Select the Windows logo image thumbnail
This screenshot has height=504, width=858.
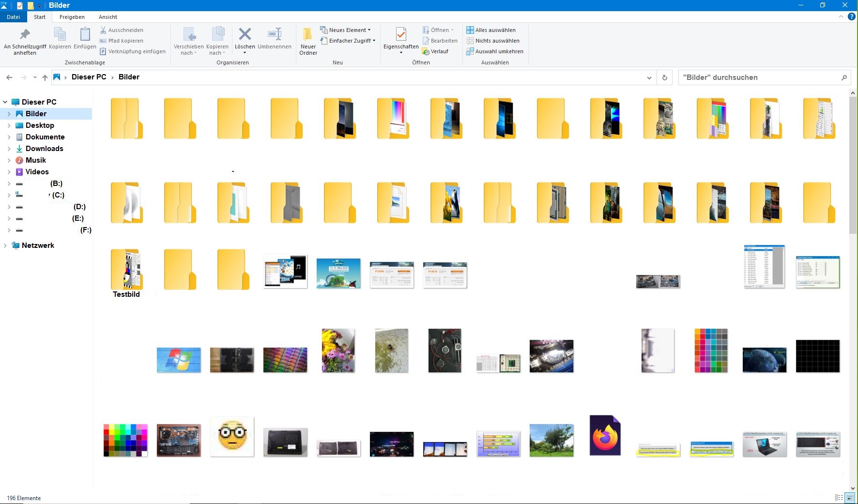(x=179, y=360)
